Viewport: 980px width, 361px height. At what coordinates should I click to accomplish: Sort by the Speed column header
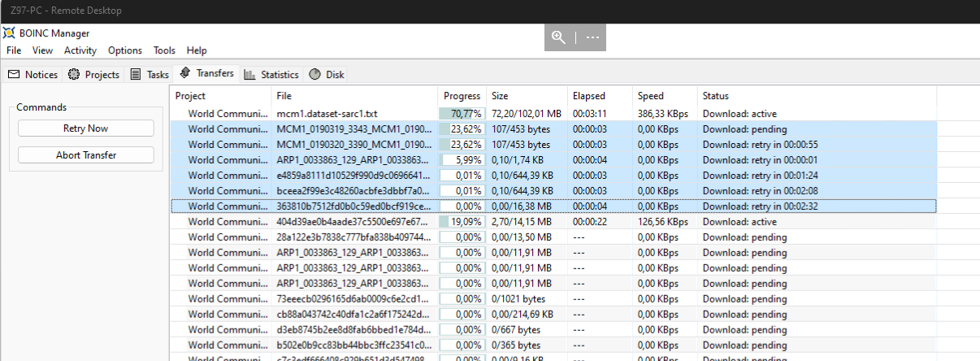(665, 96)
